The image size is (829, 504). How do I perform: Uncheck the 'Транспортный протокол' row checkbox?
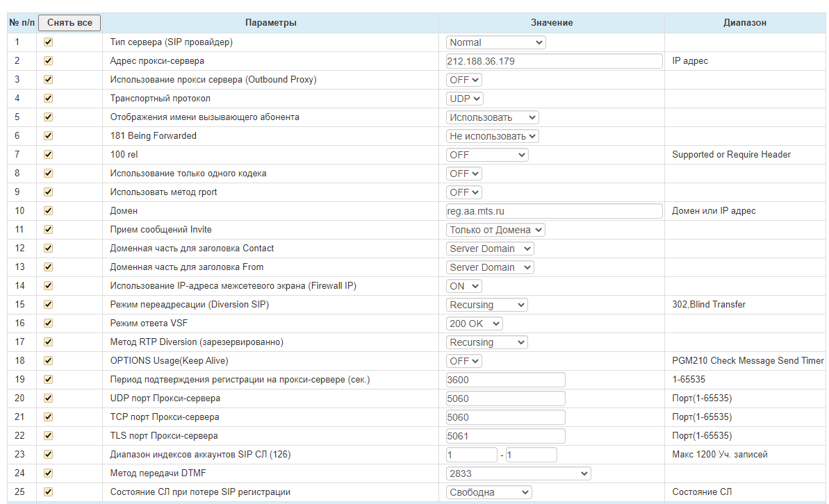[48, 99]
